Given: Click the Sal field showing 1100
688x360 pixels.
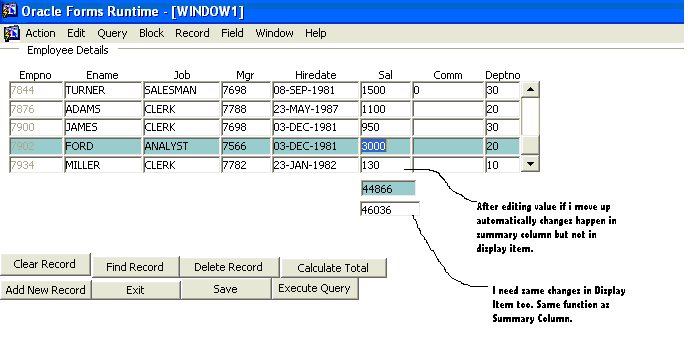Looking at the screenshot, I should pyautogui.click(x=385, y=109).
